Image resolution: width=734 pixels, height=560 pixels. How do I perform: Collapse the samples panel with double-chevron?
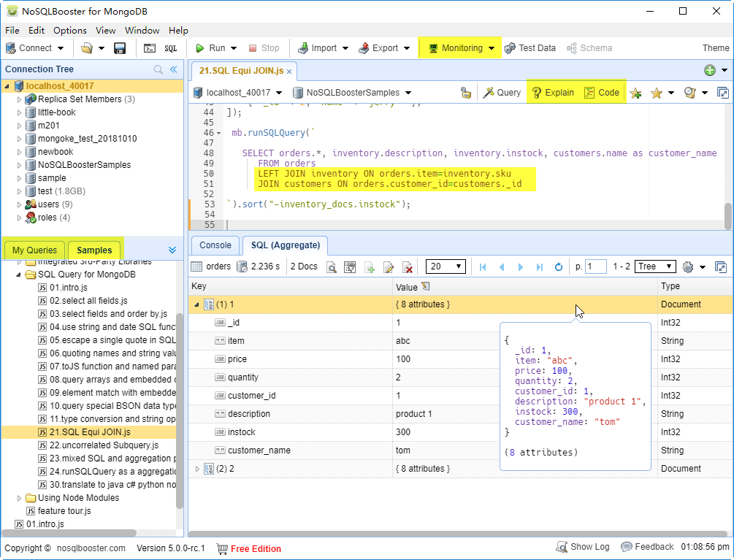coord(172,250)
